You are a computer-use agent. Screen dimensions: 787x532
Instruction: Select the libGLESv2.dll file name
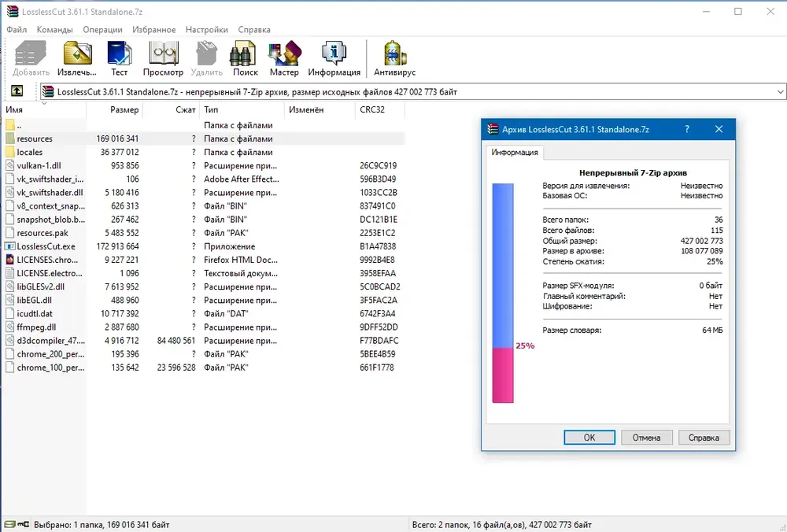[x=41, y=287]
